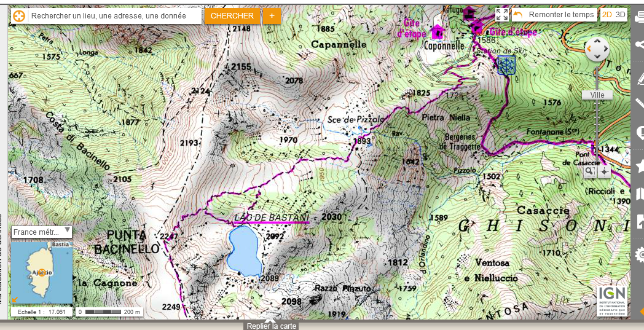Type in the 'Rechercher un lieu' search field
This screenshot has height=330, width=644.
pyautogui.click(x=115, y=16)
